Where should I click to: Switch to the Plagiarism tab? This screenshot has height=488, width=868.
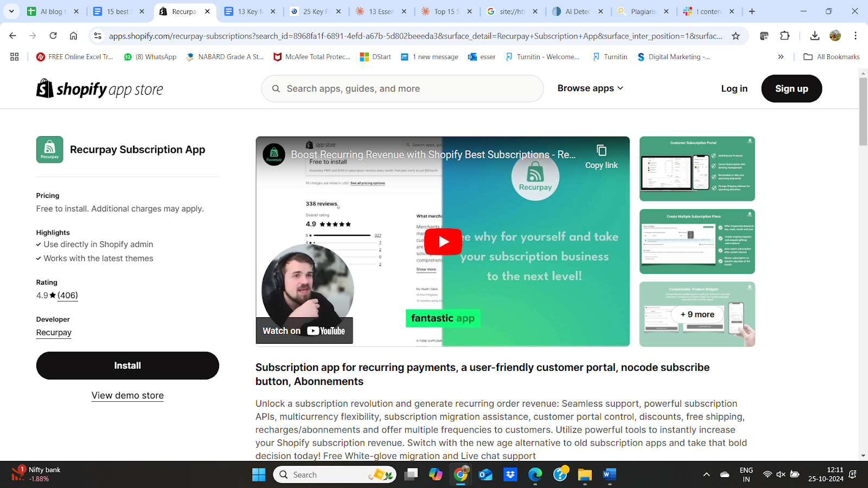[644, 11]
